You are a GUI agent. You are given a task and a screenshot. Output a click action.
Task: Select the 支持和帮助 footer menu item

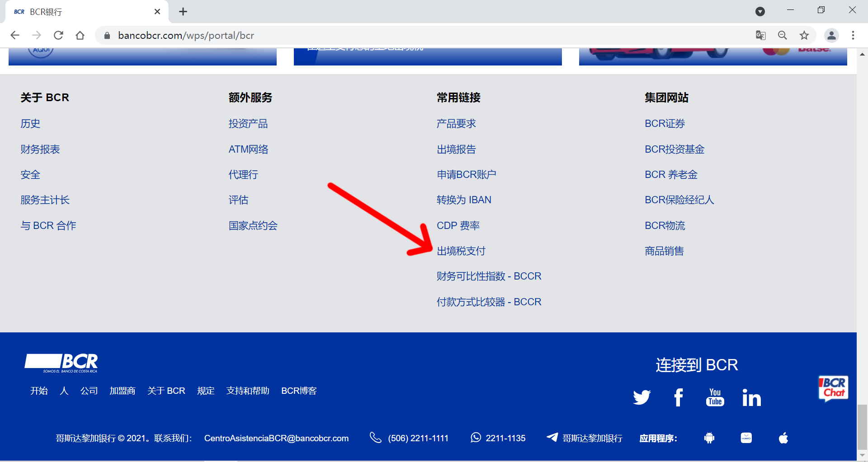tap(248, 391)
